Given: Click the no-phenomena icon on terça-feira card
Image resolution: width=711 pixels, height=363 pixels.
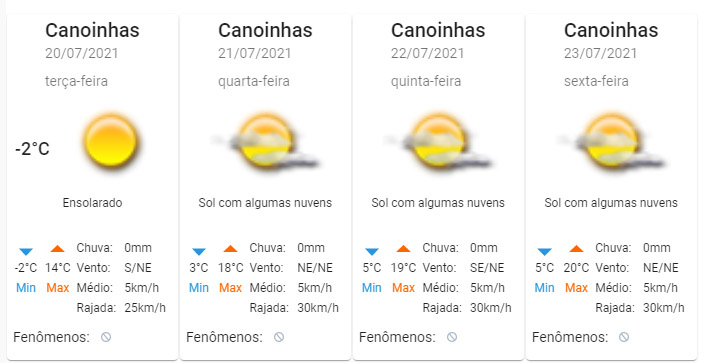Looking at the screenshot, I should pyautogui.click(x=106, y=337).
